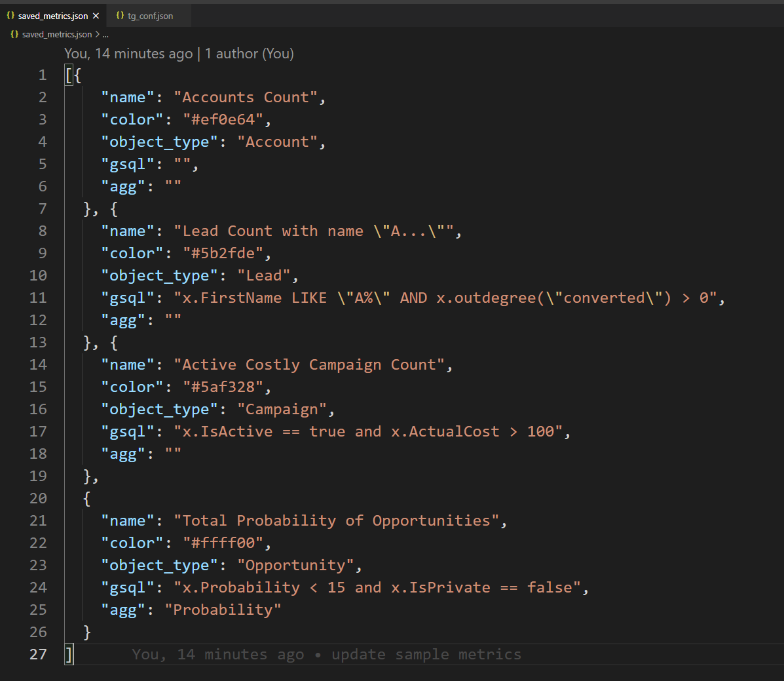Click the "Accounts Count" name value
This screenshot has width=784, height=681.
click(x=246, y=97)
